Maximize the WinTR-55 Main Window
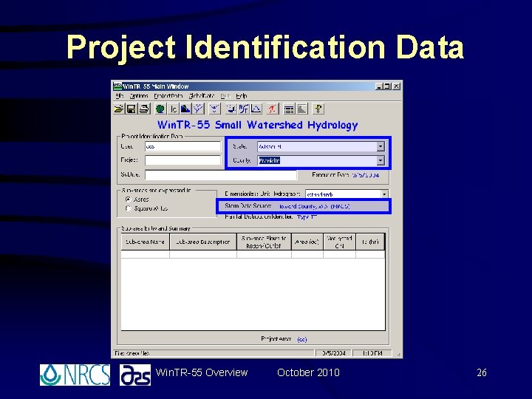 click(386, 86)
